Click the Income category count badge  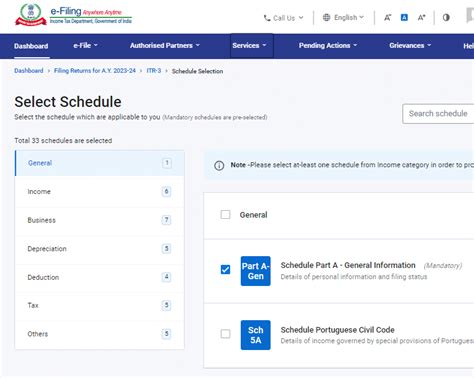tap(167, 191)
